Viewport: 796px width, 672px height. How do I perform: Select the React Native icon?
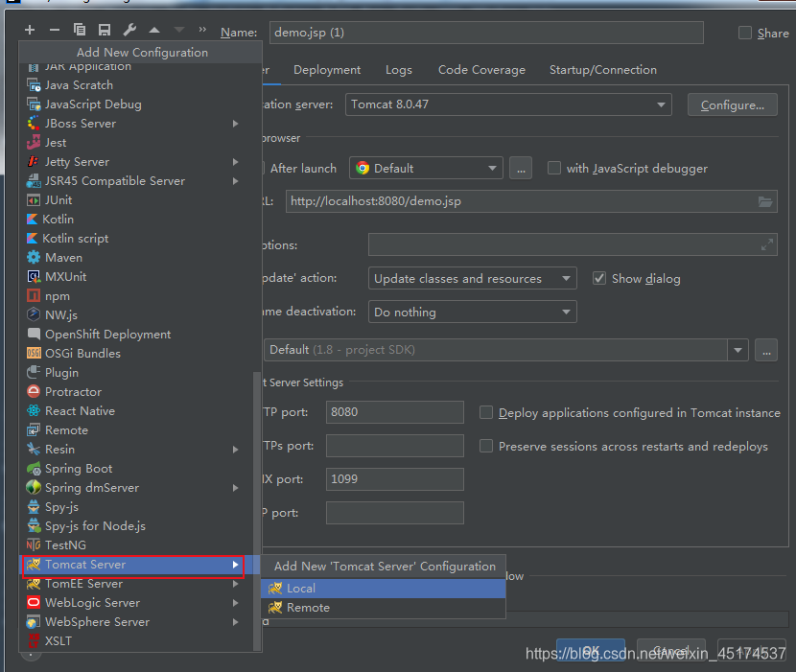[x=34, y=410]
